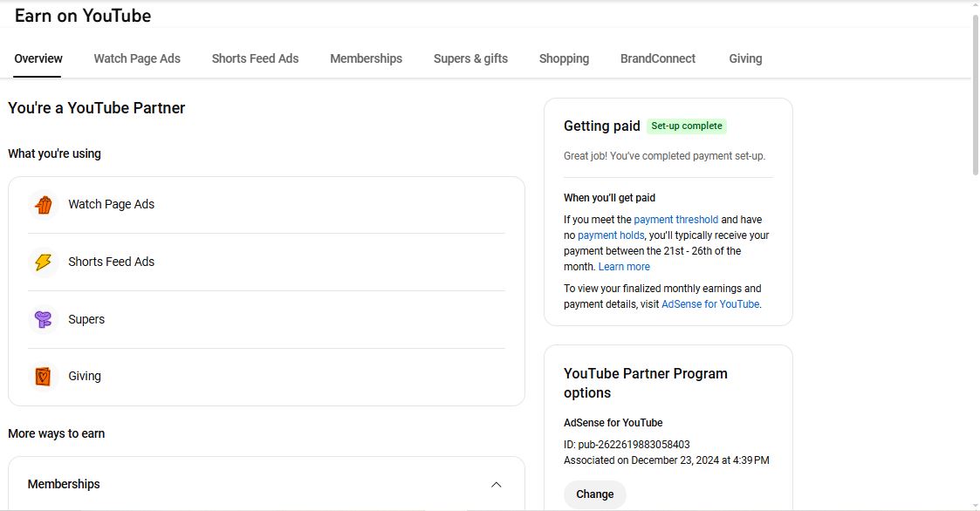Open the Shorts Feed Ads tab

click(255, 58)
